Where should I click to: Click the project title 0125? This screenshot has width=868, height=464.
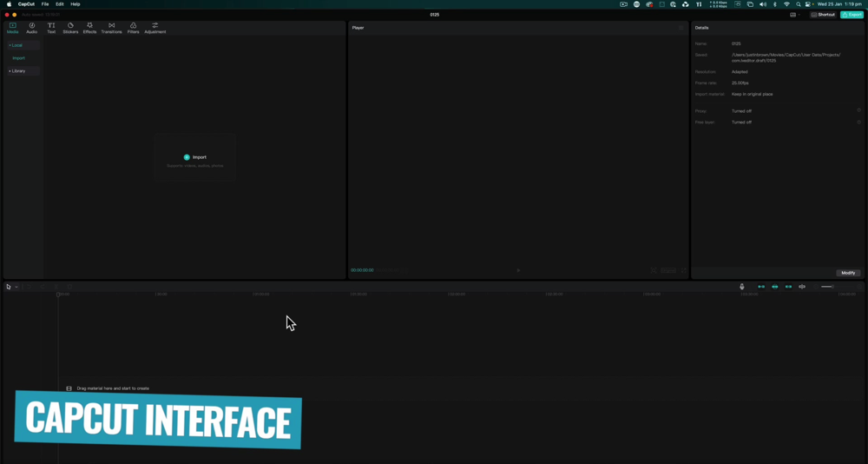(435, 15)
